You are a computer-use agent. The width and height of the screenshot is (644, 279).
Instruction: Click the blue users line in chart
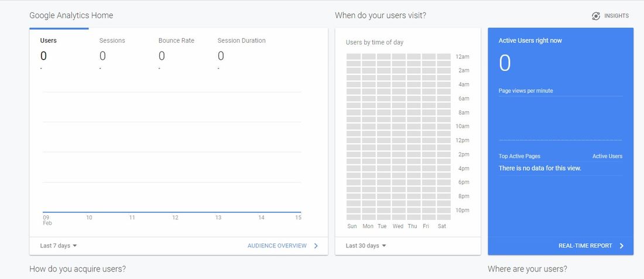[x=172, y=212]
